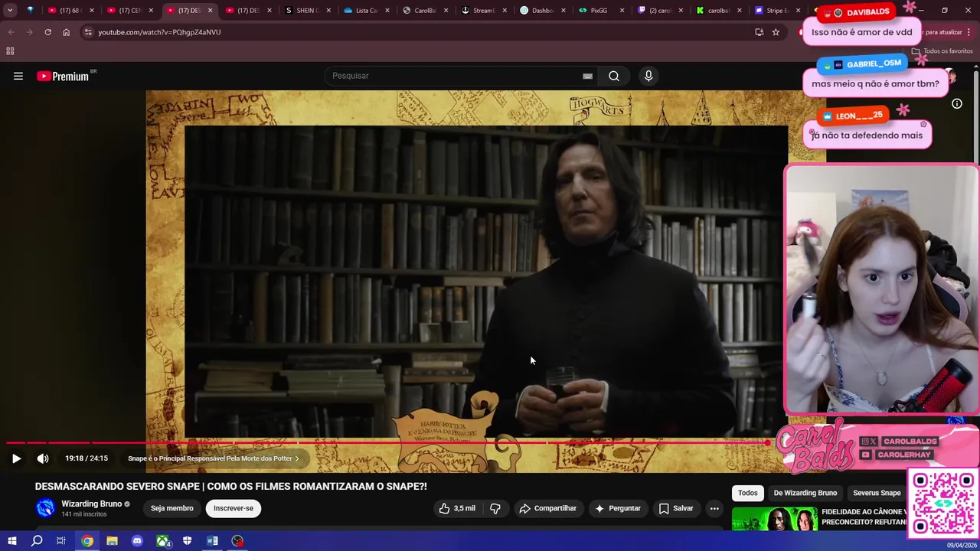Open more actions three-dot menu

click(x=714, y=508)
